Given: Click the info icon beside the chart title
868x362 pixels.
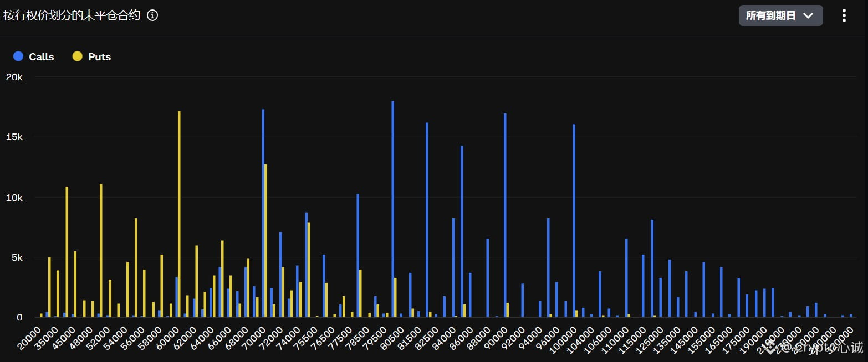Looking at the screenshot, I should coord(152,15).
